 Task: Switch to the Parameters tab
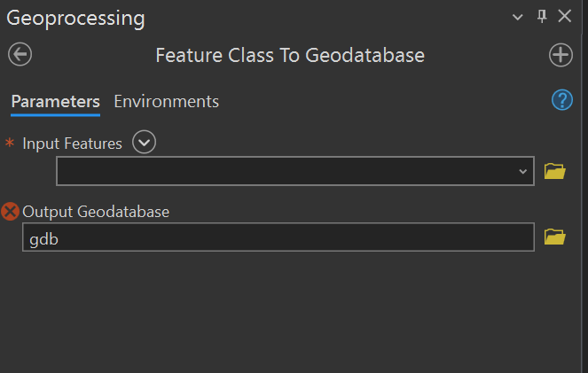click(x=55, y=101)
